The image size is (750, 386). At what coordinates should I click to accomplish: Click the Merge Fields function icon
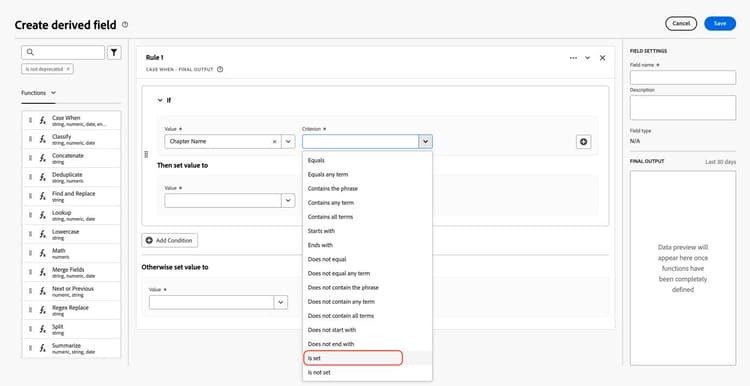pyautogui.click(x=43, y=272)
